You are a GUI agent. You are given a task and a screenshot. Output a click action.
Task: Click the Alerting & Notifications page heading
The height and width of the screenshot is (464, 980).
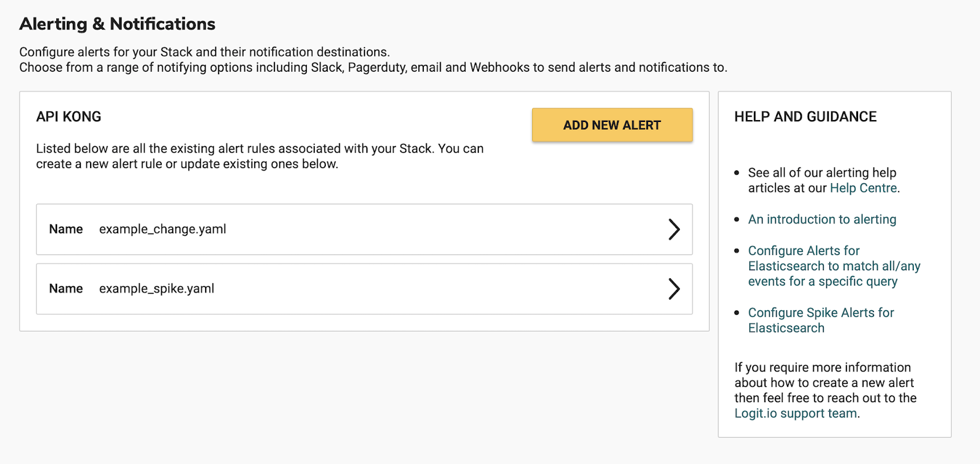117,24
